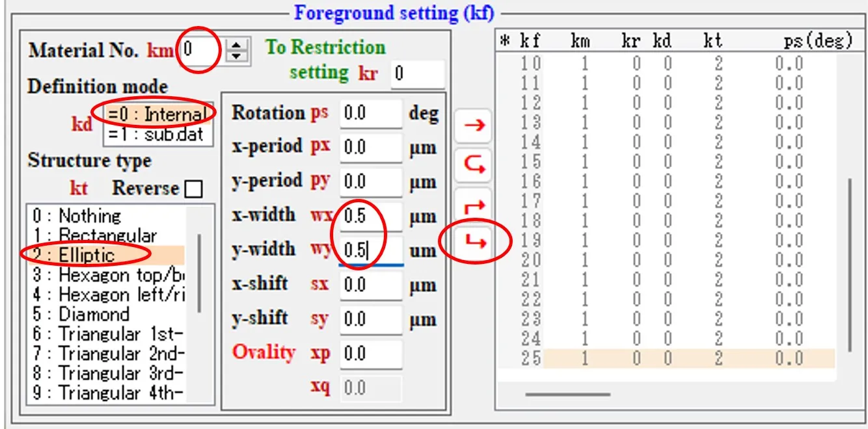Select structure type 1 : Rectangular
Screen dimensions: 868x429
[106, 235]
